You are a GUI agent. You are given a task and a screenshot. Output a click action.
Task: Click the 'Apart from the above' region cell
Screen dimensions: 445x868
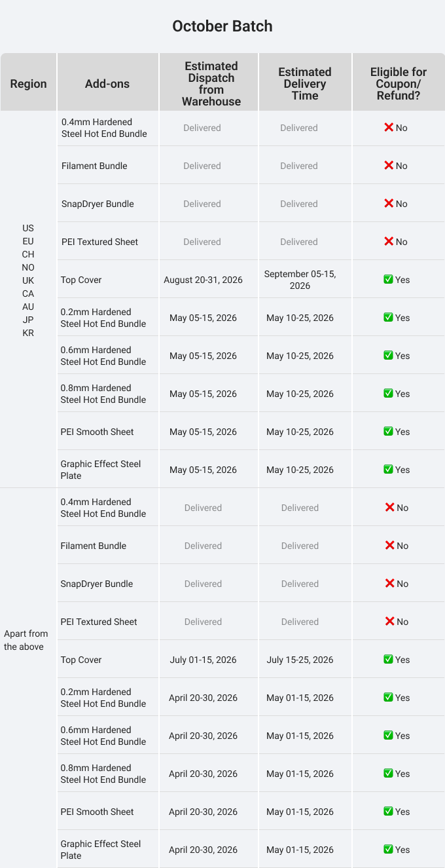(26, 640)
